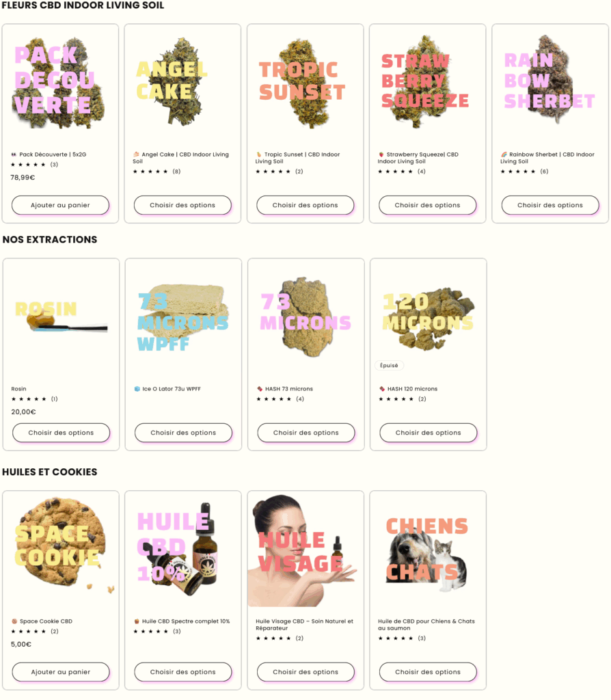This screenshot has height=700, width=611.
Task: Choose options for HASH 73 microns
Action: 305,433
